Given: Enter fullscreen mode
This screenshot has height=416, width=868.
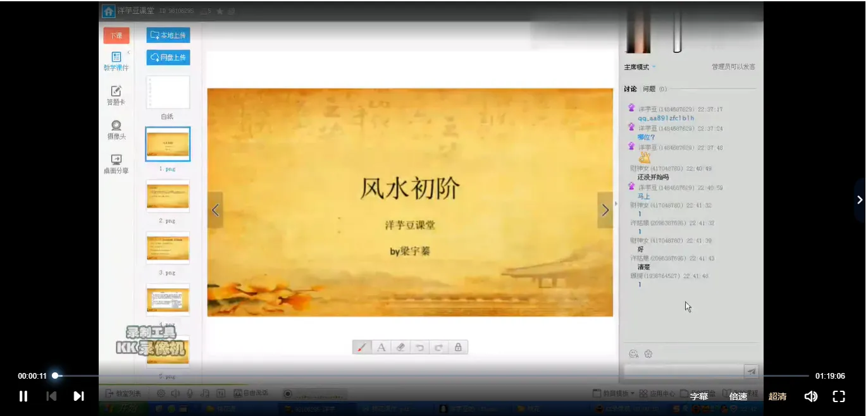Looking at the screenshot, I should point(839,396).
